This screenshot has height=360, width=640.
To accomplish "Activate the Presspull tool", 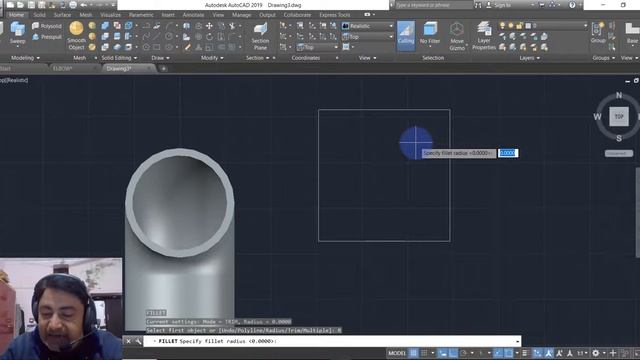I will tap(47, 37).
